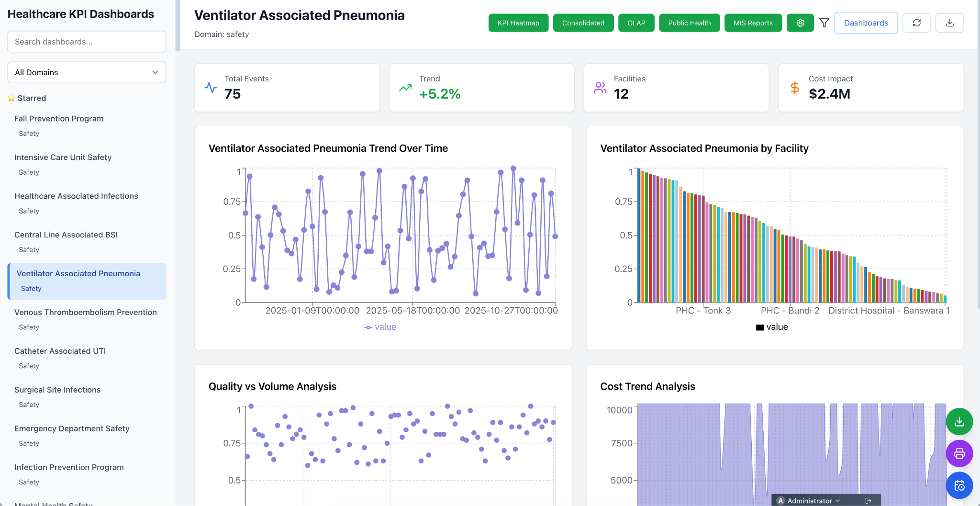Select Ventilator Associated Pneumonia in sidebar
Image resolution: width=980 pixels, height=506 pixels.
87,281
